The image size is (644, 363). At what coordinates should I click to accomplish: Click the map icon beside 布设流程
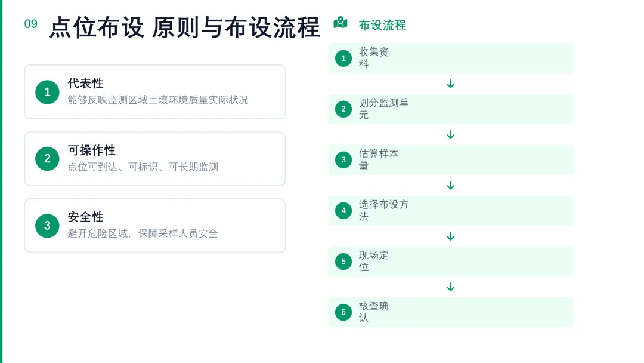pyautogui.click(x=340, y=23)
